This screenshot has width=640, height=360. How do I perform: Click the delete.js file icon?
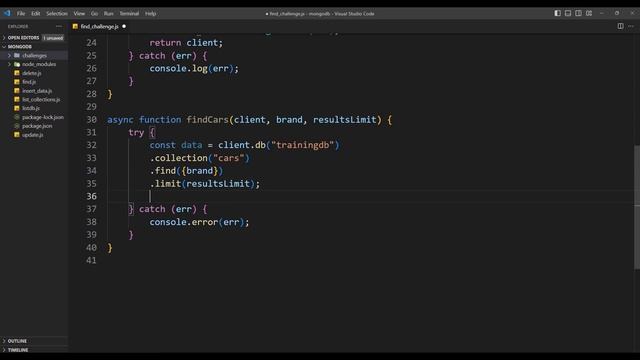click(x=17, y=73)
